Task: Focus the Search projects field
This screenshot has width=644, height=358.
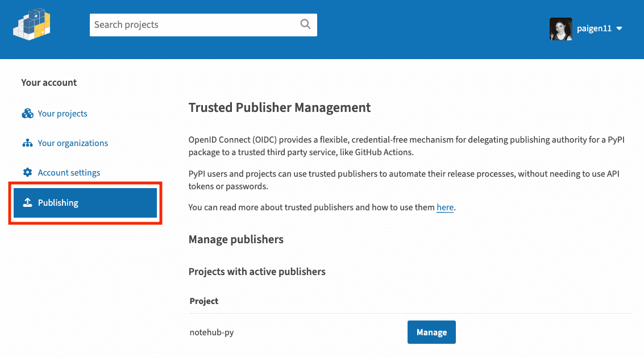Action: coord(203,24)
